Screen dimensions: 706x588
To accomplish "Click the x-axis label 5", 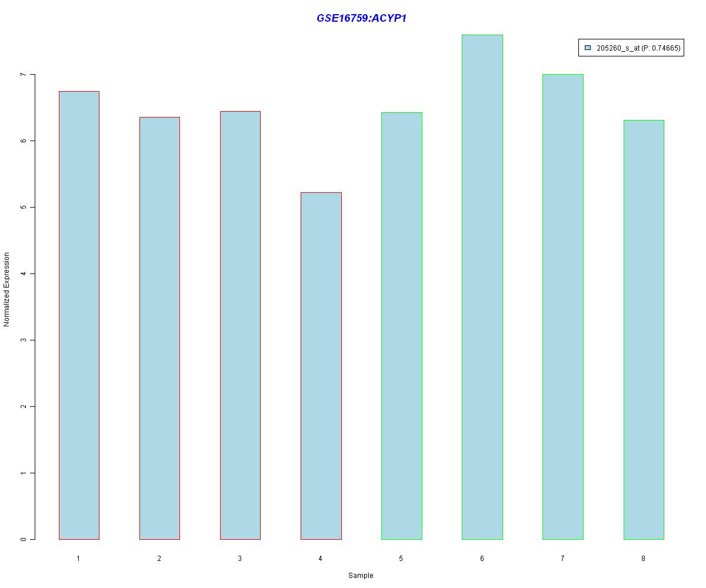I will [x=401, y=558].
